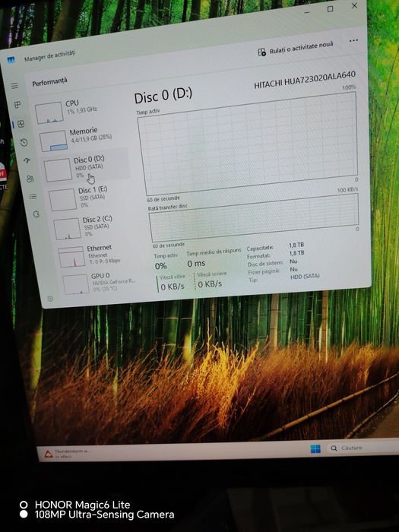
Task: Open the App history icon
Action: tap(24, 143)
